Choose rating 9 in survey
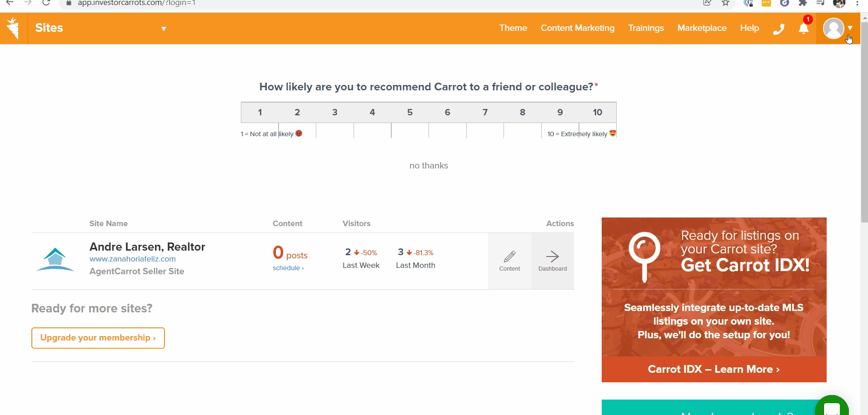 point(560,112)
